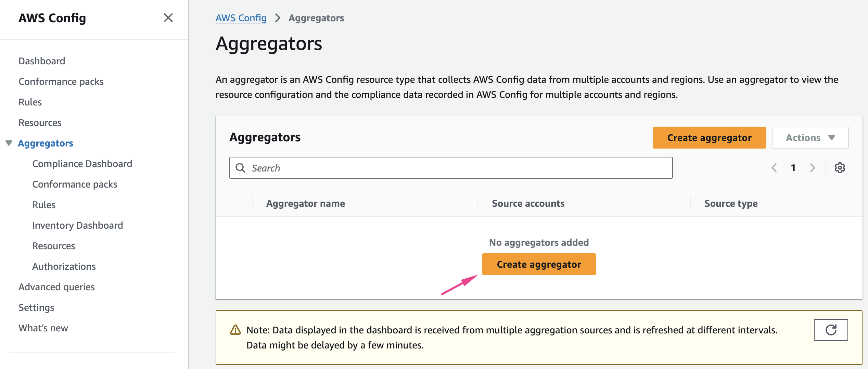
Task: Click the refresh icon in the note banner
Action: tap(831, 330)
